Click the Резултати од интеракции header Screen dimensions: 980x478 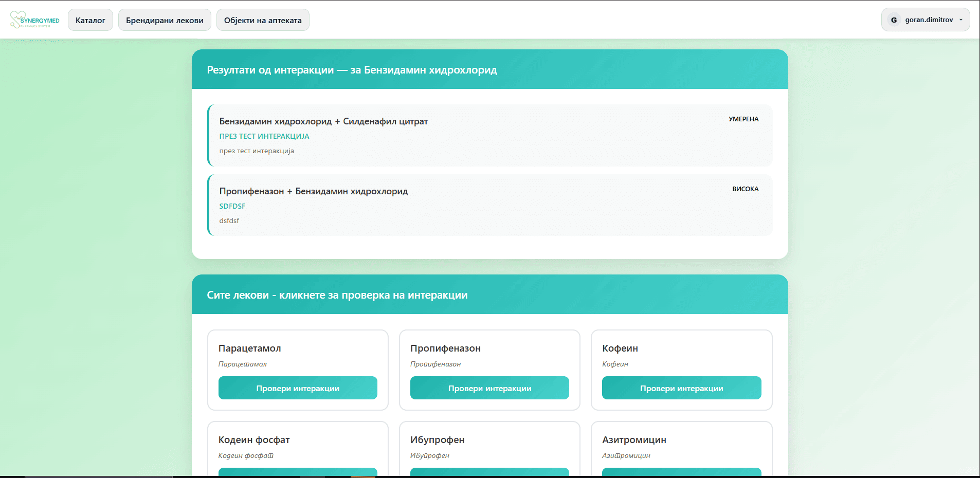pyautogui.click(x=352, y=70)
